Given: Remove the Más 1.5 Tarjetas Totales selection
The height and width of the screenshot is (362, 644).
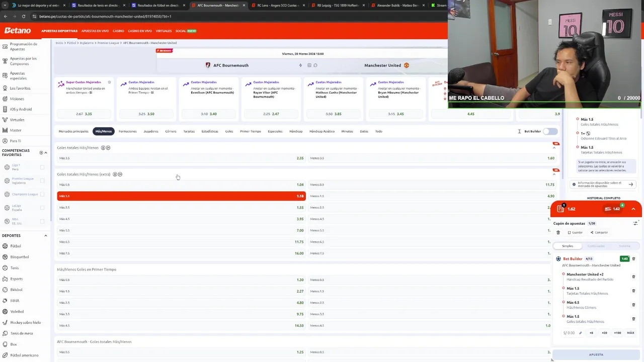Looking at the screenshot, I should pos(633,291).
